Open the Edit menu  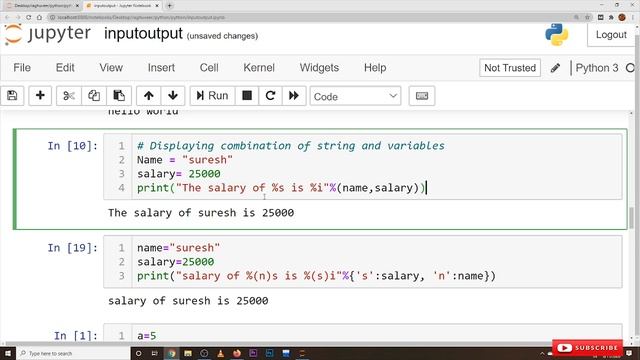[65, 68]
